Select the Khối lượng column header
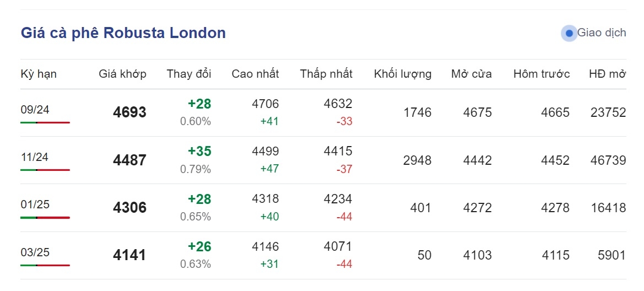 coord(403,74)
